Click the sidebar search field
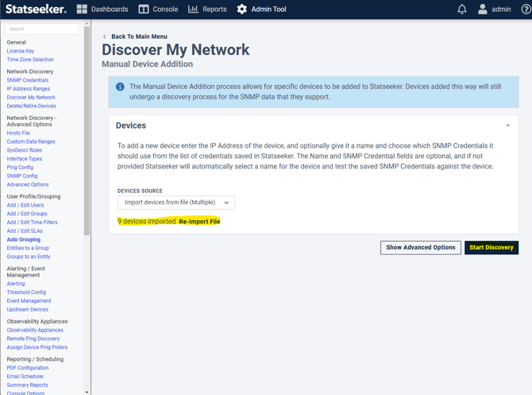The image size is (532, 395). (x=42, y=29)
